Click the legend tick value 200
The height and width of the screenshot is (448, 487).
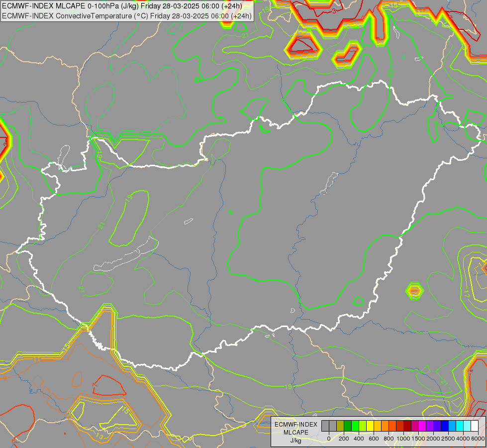coord(344,439)
